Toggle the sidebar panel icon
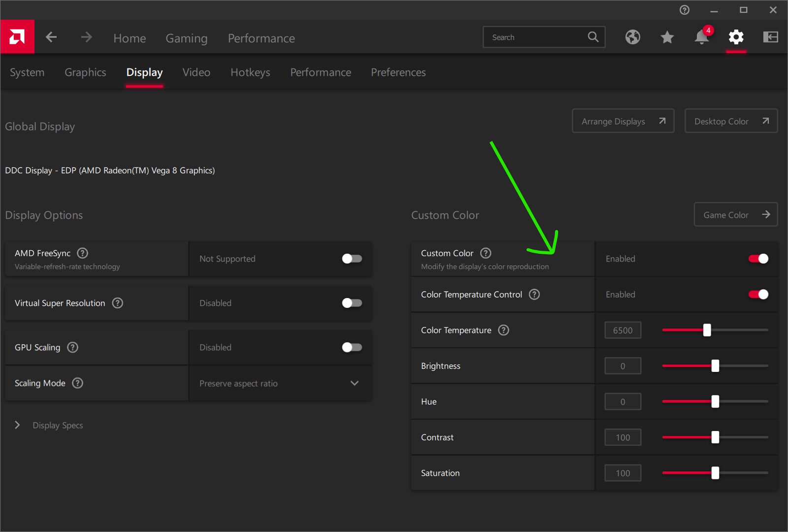Viewport: 788px width, 532px height. pos(771,37)
